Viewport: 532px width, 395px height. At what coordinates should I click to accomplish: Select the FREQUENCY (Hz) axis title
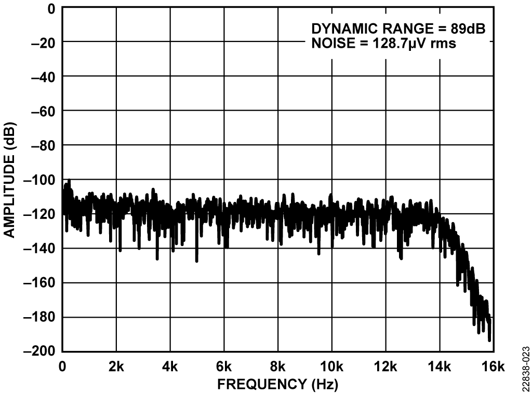point(277,384)
